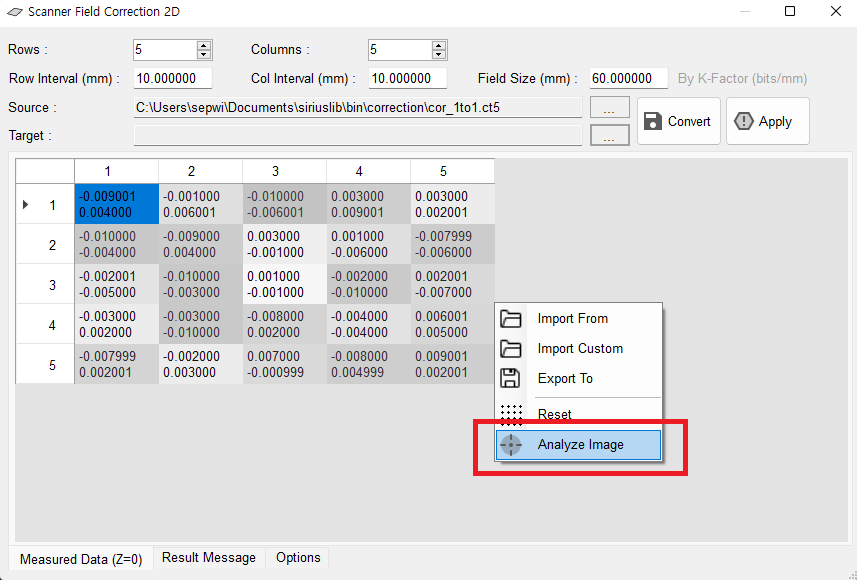Viewport: 857px width, 580px height.
Task: Select the Measured Data (Z=0) tab
Action: point(81,559)
